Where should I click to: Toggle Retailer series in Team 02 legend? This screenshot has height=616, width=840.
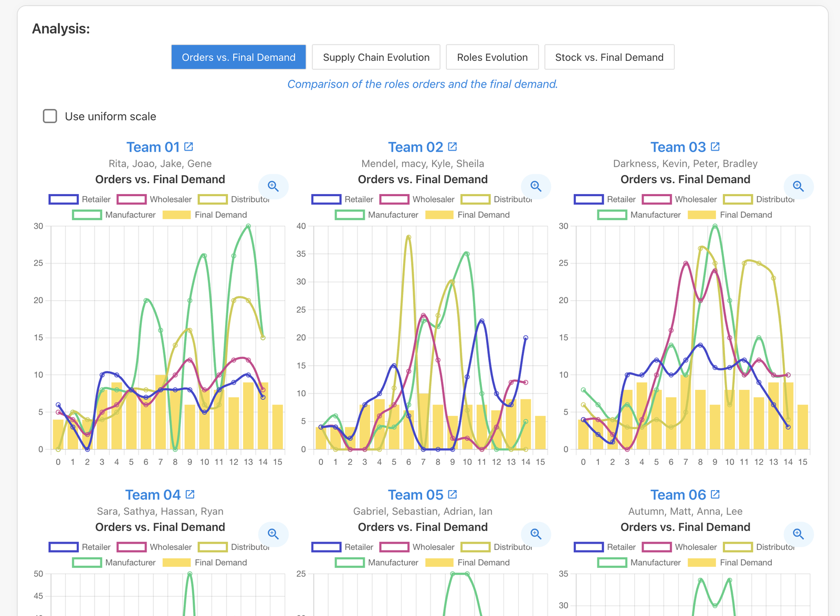click(x=342, y=199)
